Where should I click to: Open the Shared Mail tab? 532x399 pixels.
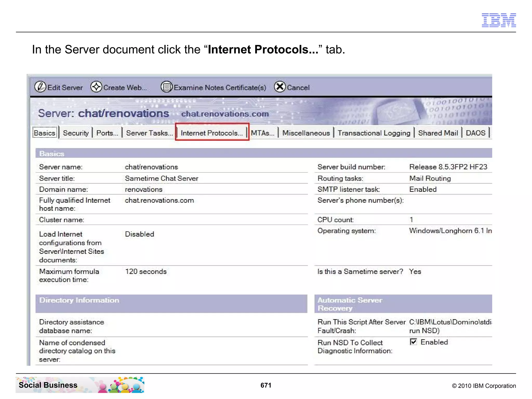438,133
